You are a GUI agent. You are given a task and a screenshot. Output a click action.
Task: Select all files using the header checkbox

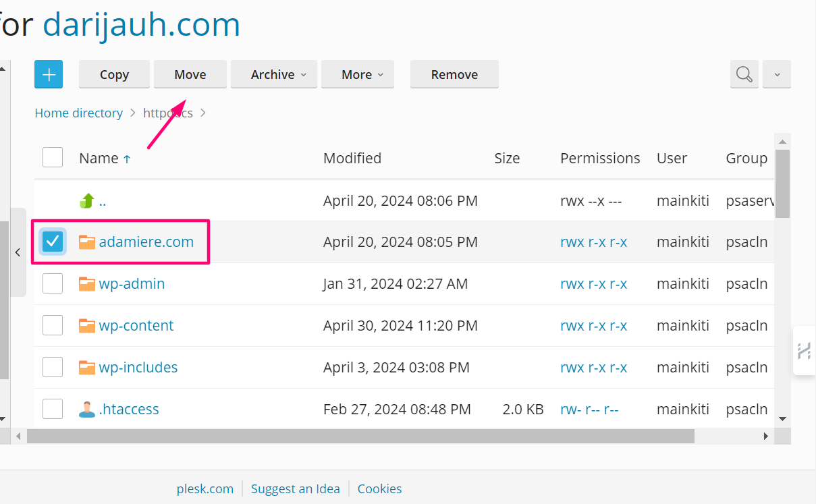[x=53, y=157]
